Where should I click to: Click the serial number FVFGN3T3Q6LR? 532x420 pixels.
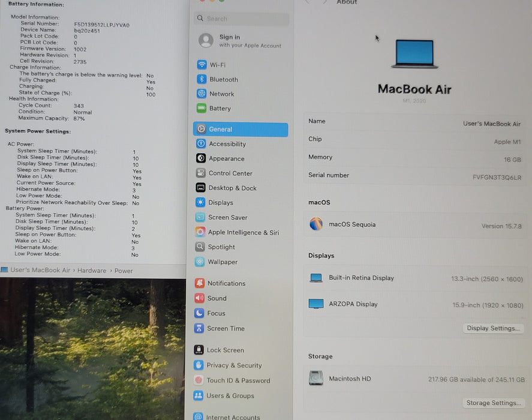tap(497, 177)
